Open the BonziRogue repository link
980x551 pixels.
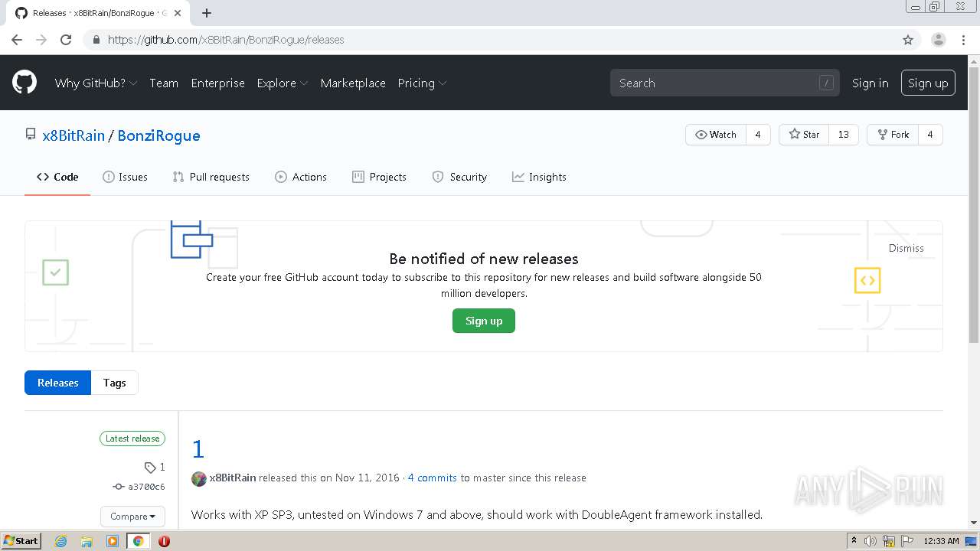[158, 135]
